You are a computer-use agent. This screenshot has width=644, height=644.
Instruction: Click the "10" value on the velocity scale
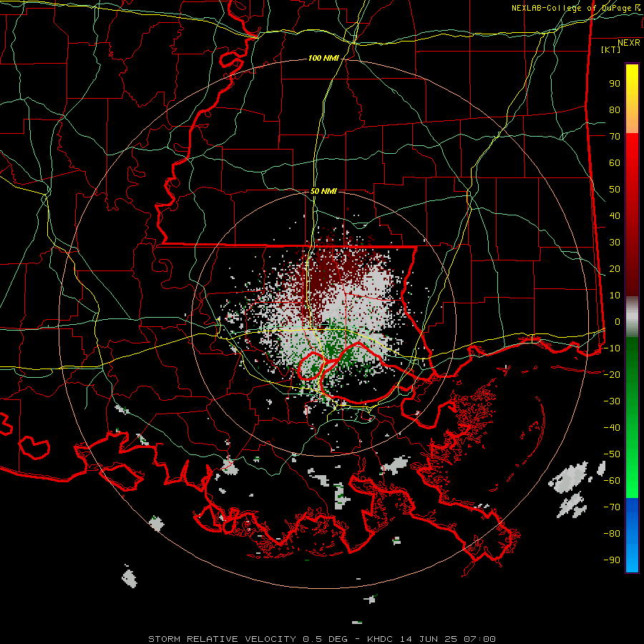(x=615, y=296)
